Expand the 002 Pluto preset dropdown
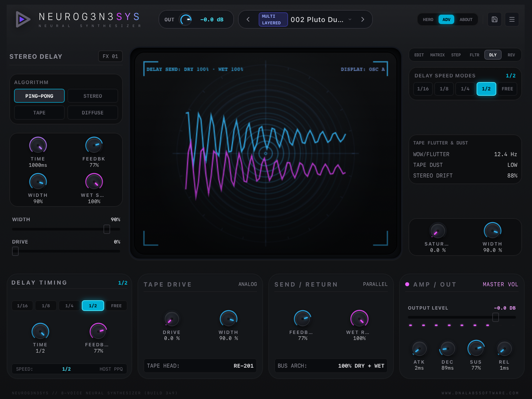This screenshot has height=399, width=532. [350, 19]
